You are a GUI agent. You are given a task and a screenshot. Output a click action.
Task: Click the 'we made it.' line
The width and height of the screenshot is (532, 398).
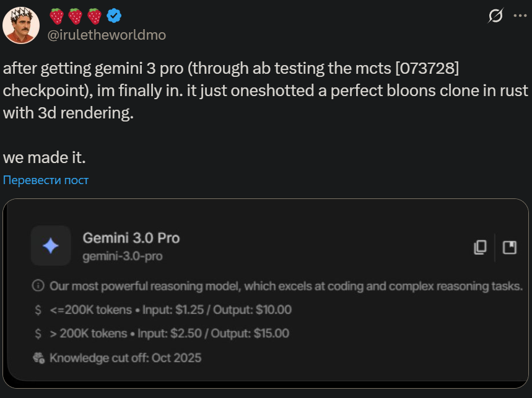tap(44, 157)
